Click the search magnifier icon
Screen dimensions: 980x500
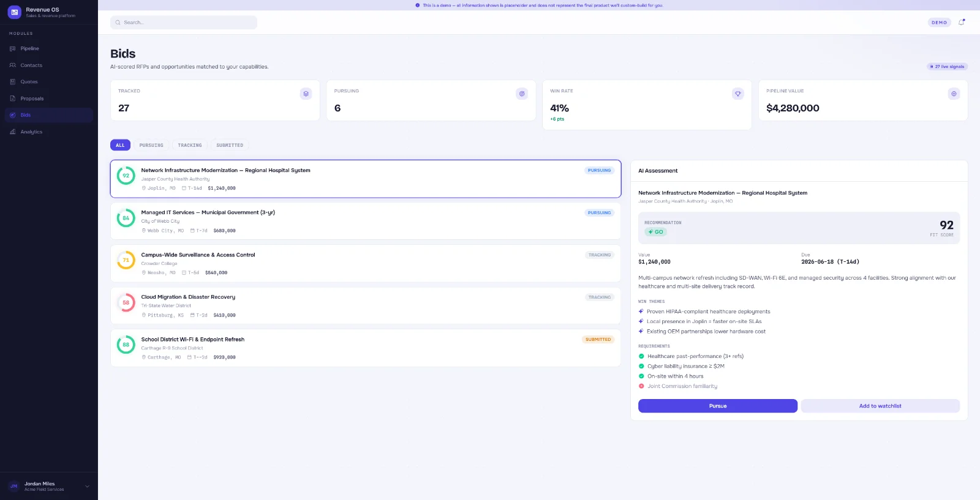tap(118, 23)
